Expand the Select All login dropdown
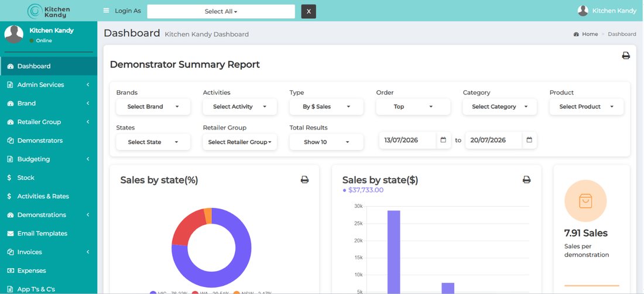The image size is (644, 294). (221, 12)
